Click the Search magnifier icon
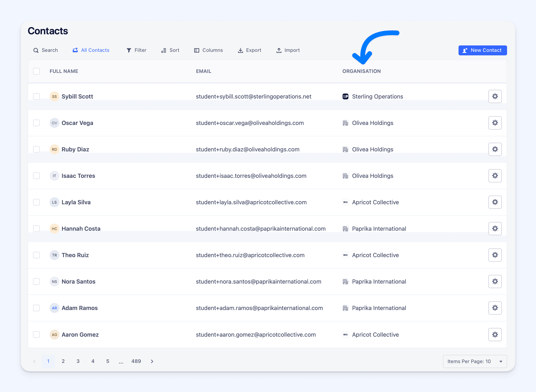The height and width of the screenshot is (392, 536). 36,50
